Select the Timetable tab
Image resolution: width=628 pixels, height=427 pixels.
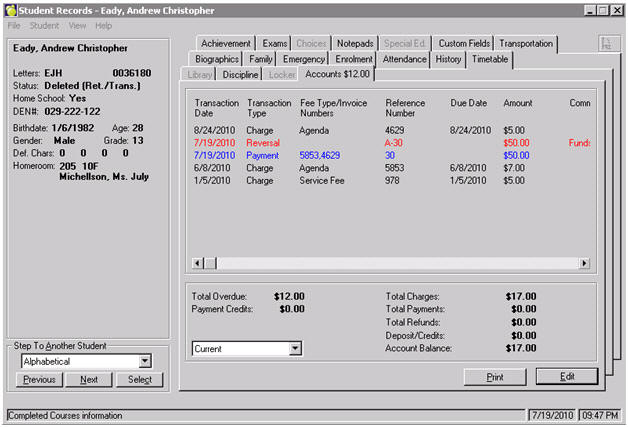tap(489, 59)
